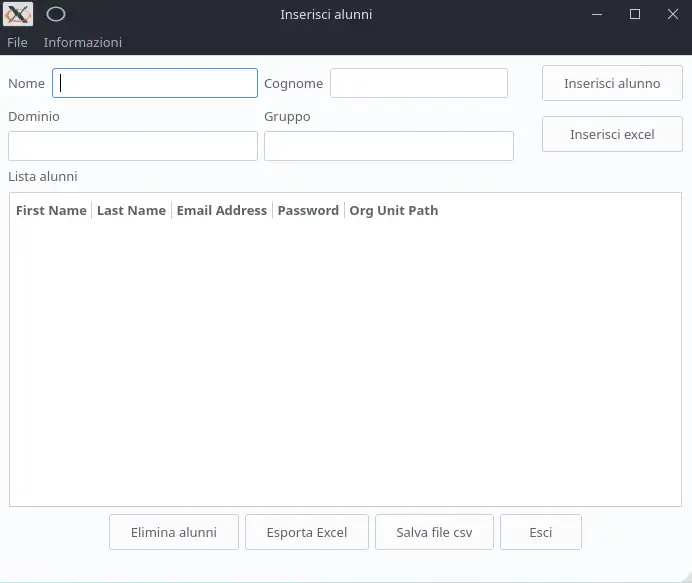Sort by First Name column header
The image size is (692, 583).
(51, 211)
